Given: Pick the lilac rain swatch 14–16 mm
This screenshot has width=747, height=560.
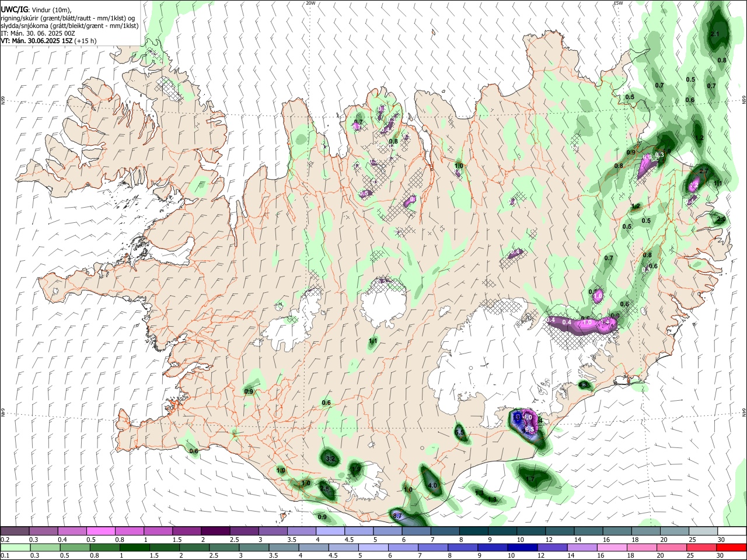Looking at the screenshot, I should click(581, 547).
